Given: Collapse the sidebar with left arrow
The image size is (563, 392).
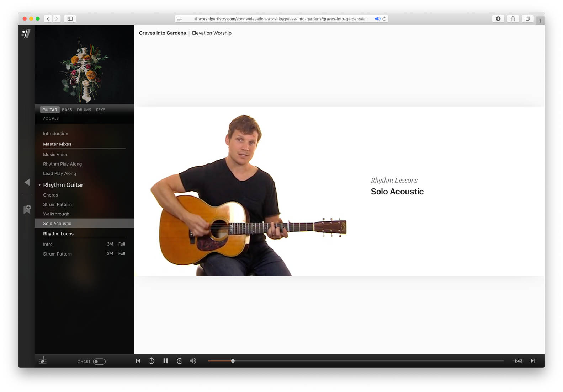Looking at the screenshot, I should coord(27,182).
